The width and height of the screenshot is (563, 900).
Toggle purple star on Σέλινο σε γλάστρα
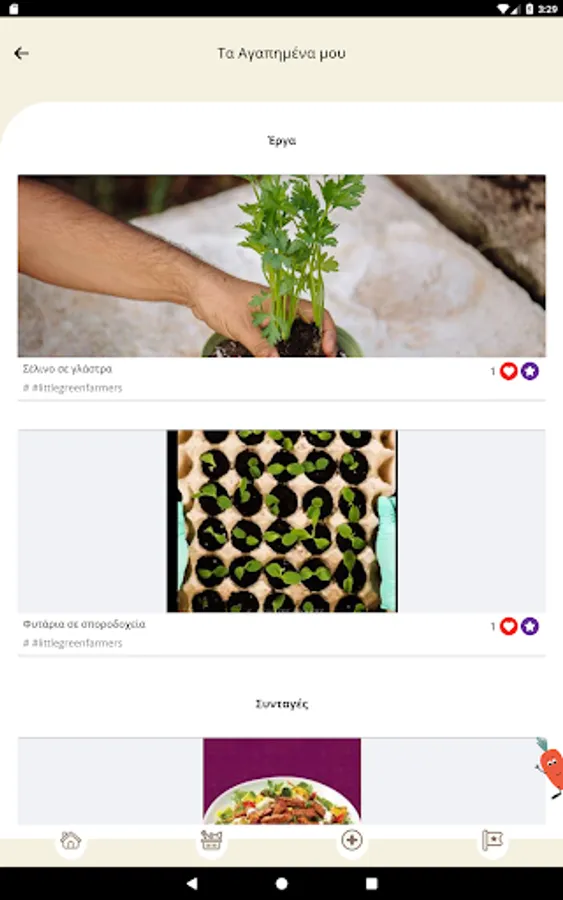tap(530, 371)
